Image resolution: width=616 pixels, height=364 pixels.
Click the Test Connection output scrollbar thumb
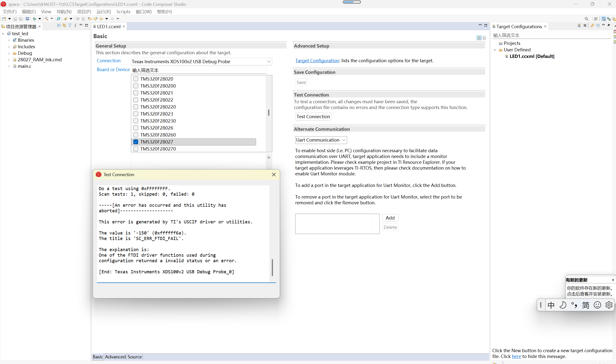tap(272, 267)
